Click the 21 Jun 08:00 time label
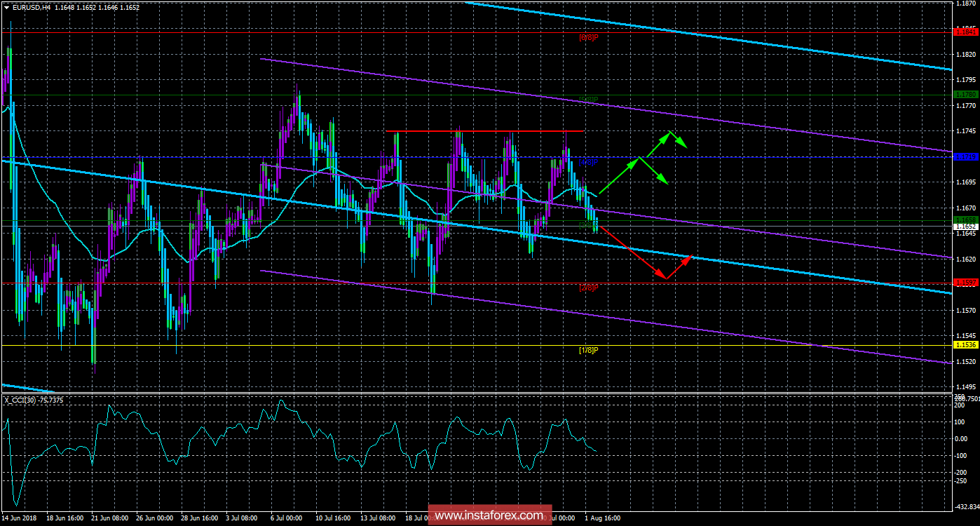Screen dimensions: 980x526 coord(109,520)
